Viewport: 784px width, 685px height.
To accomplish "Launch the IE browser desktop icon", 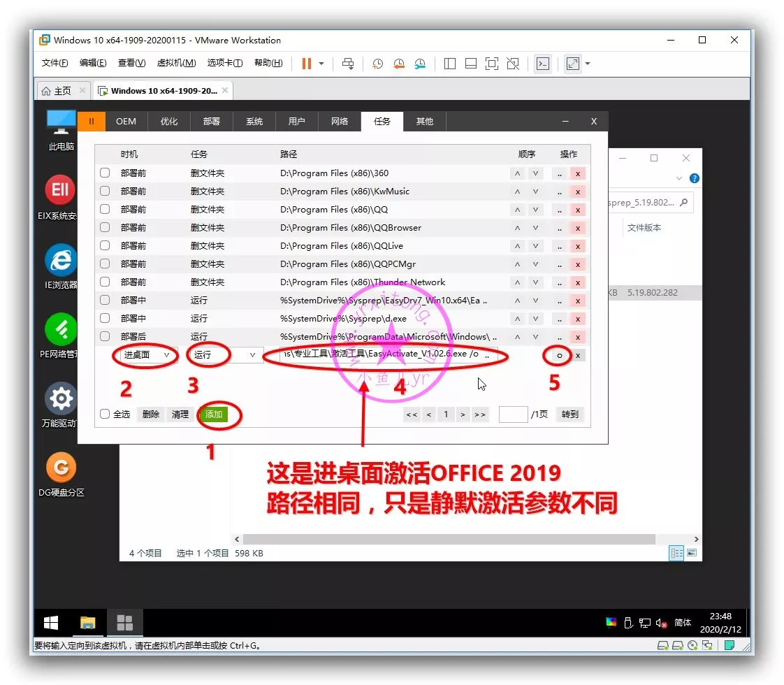I will (x=61, y=260).
